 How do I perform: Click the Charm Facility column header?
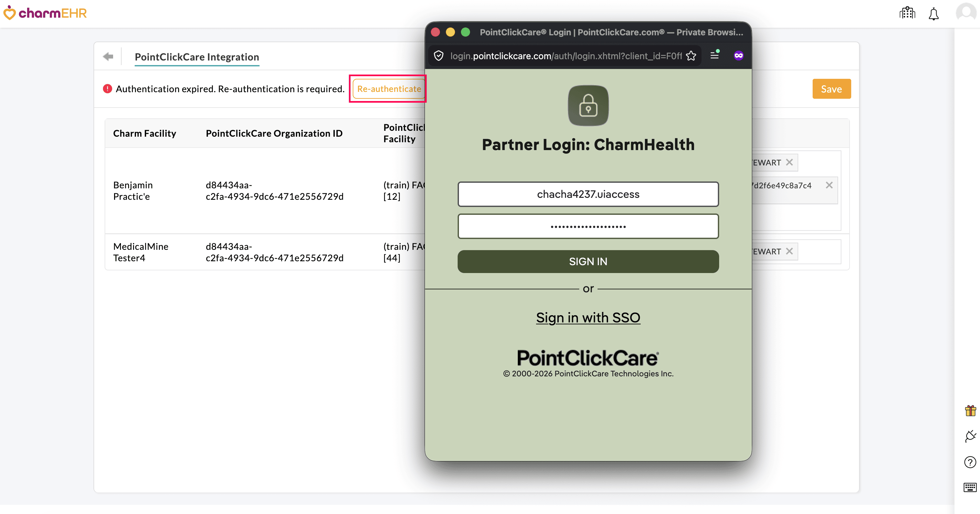(144, 133)
